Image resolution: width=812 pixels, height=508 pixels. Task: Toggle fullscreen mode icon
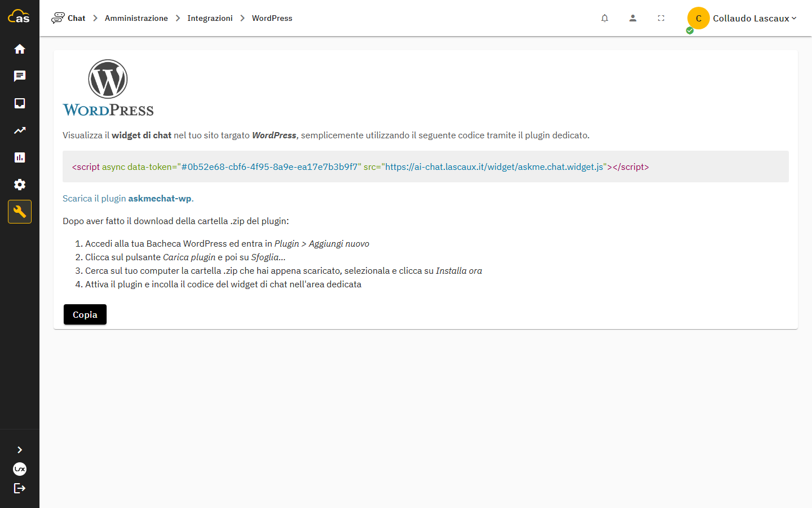661,18
